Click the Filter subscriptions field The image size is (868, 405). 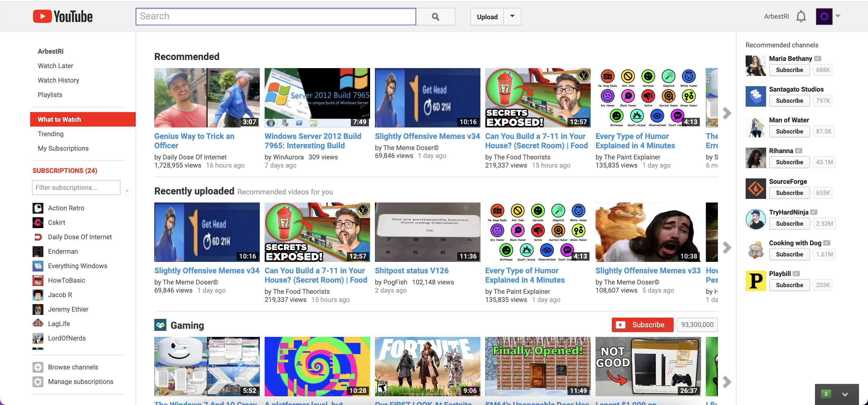point(76,187)
